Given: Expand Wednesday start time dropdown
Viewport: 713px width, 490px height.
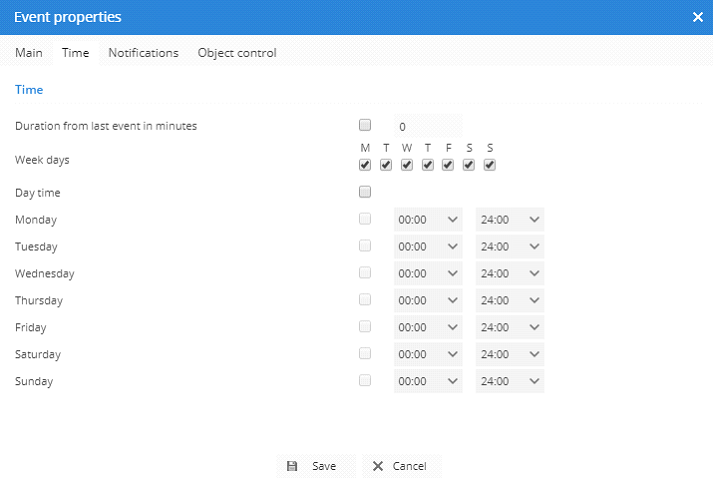Looking at the screenshot, I should coord(428,274).
